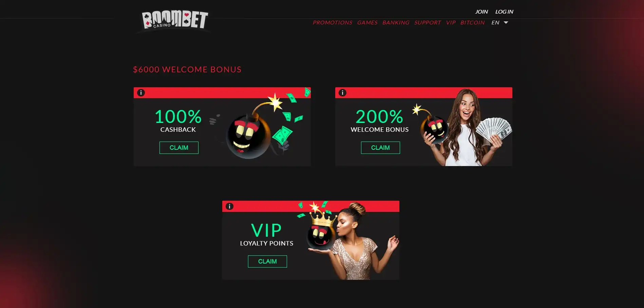
Task: Open the Games menu
Action: click(367, 23)
